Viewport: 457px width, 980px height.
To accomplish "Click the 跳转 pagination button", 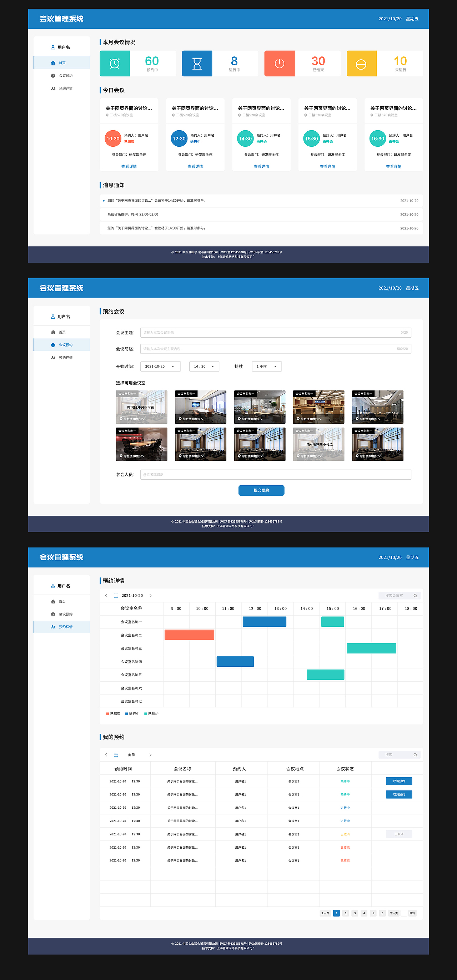I will 412,913.
